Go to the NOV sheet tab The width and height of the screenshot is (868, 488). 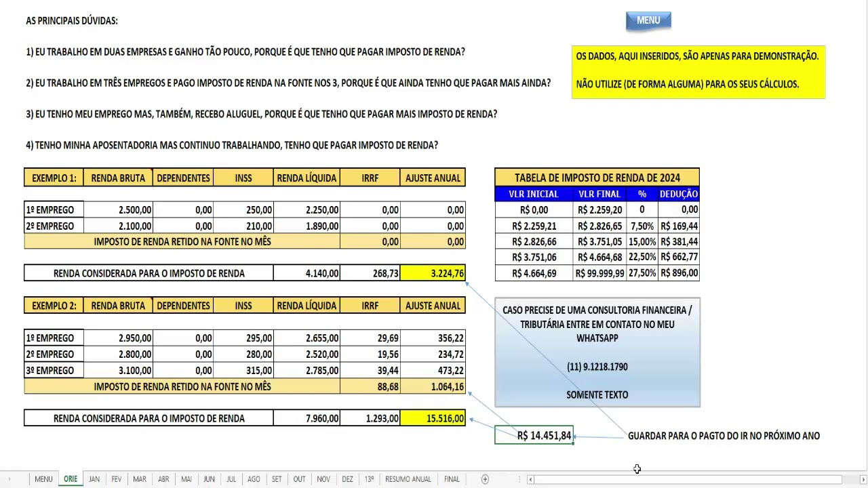tap(323, 479)
